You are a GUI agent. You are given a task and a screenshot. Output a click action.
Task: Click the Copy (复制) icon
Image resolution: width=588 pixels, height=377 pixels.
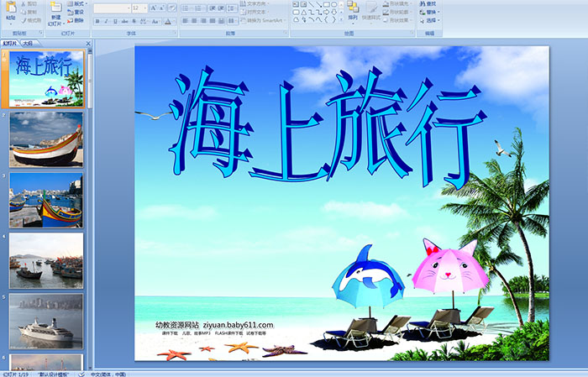click(x=24, y=12)
